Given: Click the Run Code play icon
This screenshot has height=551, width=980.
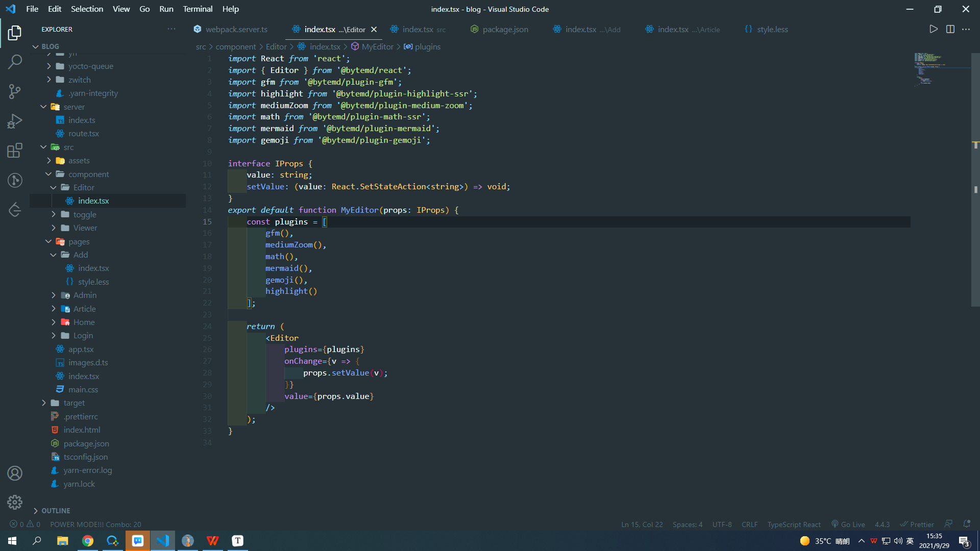Looking at the screenshot, I should click(933, 29).
